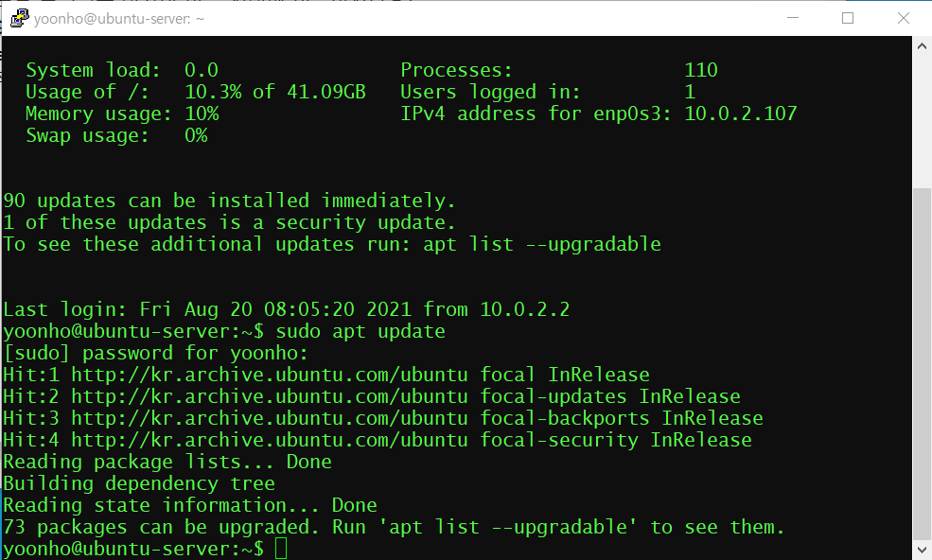Click 'Building dependency tree' line
Viewport: 932px width, 560px height.
[x=139, y=484]
